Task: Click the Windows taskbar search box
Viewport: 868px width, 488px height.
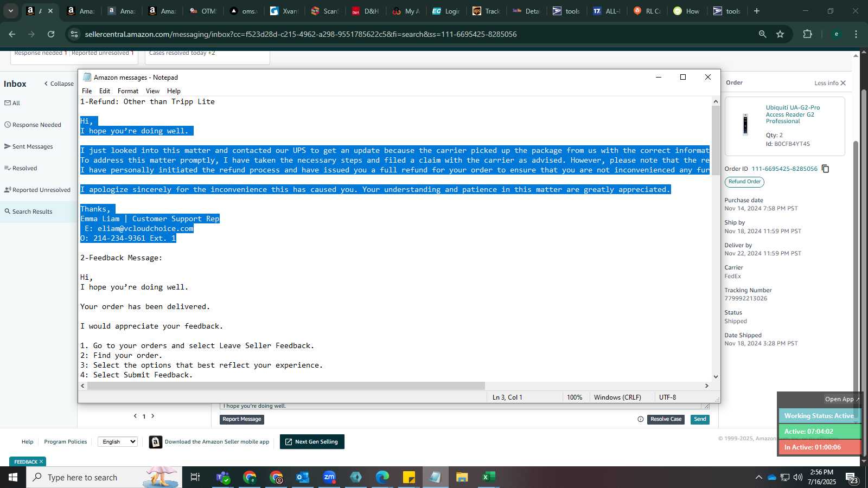Action: (x=104, y=477)
